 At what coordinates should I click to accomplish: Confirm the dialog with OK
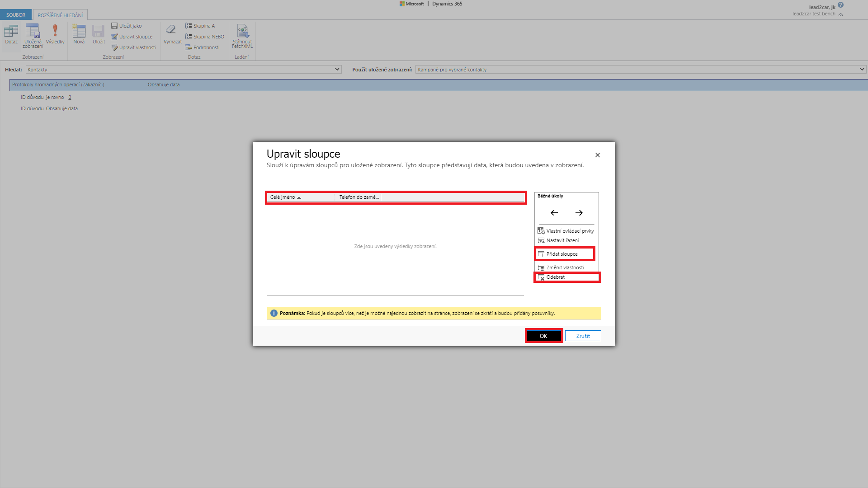(x=543, y=336)
